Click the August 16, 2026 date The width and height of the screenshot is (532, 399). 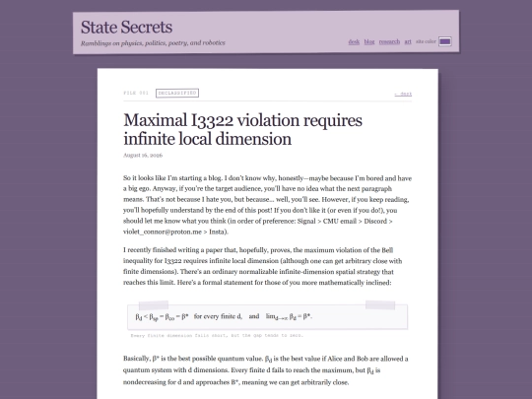(x=143, y=155)
